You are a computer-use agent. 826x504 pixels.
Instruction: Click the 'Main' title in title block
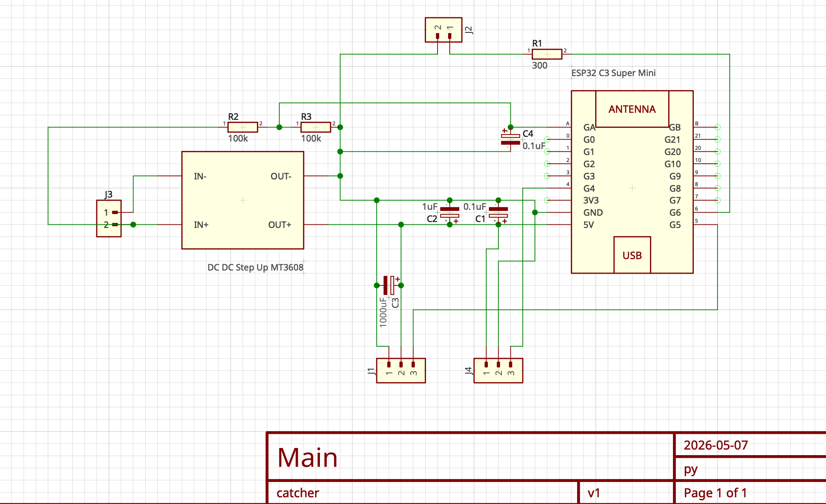[x=307, y=458]
